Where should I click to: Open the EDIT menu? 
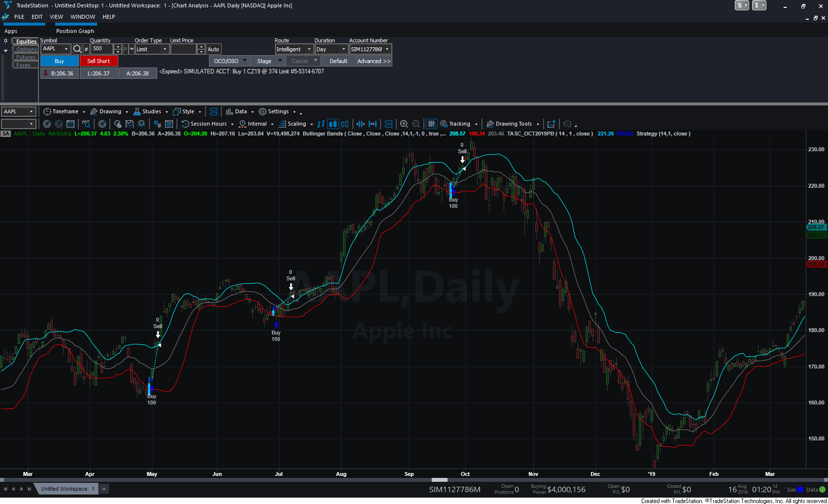tap(37, 17)
